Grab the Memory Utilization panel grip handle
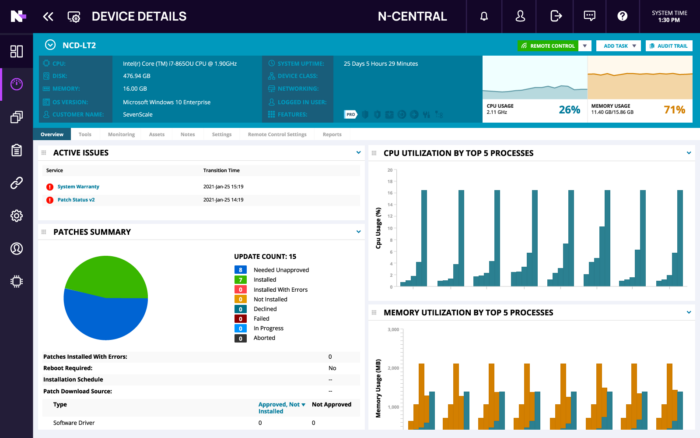This screenshot has height=438, width=700. click(374, 313)
